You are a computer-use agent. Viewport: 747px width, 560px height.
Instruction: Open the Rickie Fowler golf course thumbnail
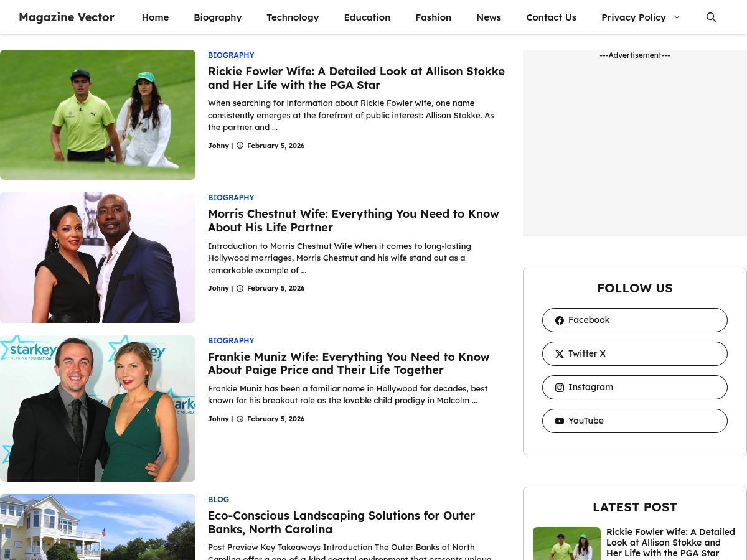pyautogui.click(x=98, y=114)
